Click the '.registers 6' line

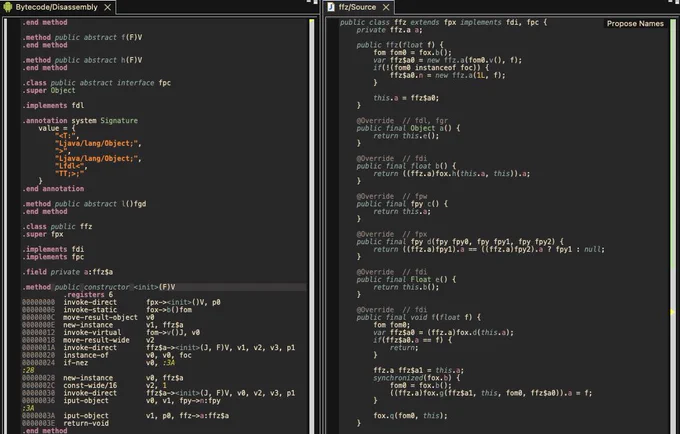[88, 295]
